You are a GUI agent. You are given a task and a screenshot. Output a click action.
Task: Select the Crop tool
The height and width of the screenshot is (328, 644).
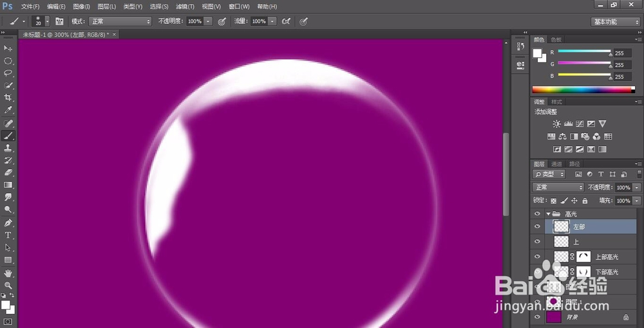8,98
